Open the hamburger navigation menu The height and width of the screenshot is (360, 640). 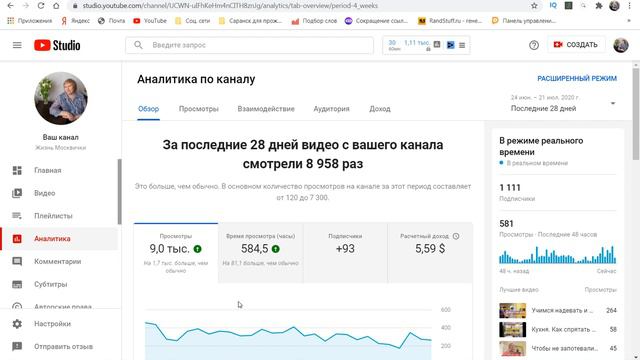17,45
